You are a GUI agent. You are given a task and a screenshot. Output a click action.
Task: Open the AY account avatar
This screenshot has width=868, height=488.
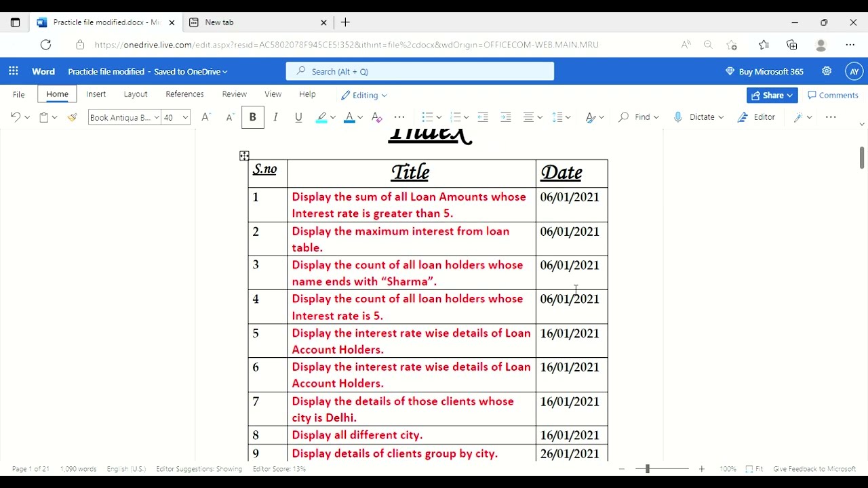click(x=854, y=71)
